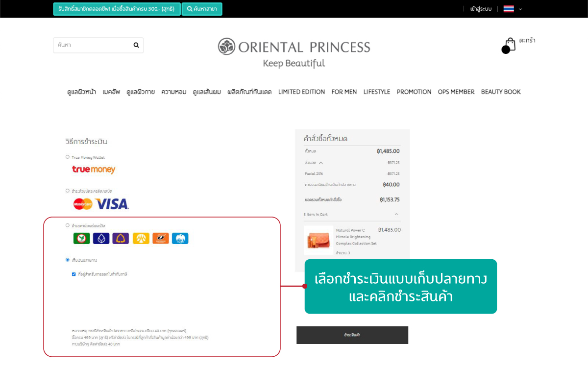588x392 pixels.
Task: Click the วิธีการชำระเงิน heading
Action: [x=86, y=142]
